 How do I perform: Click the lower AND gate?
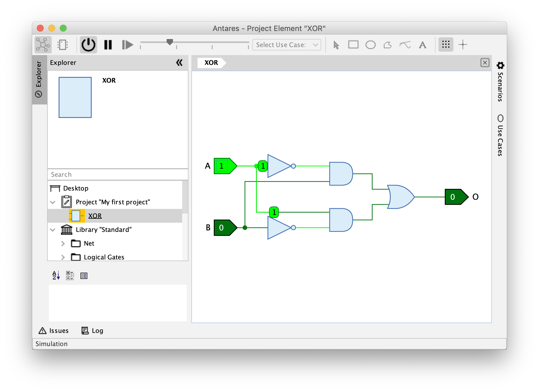click(x=341, y=220)
